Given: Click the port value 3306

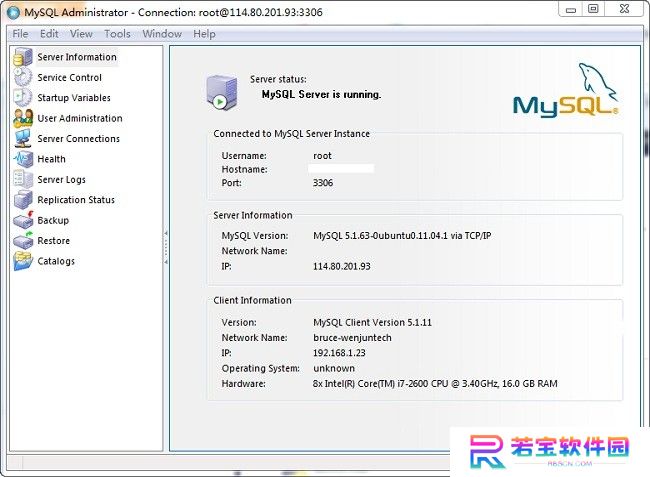Looking at the screenshot, I should 323,183.
